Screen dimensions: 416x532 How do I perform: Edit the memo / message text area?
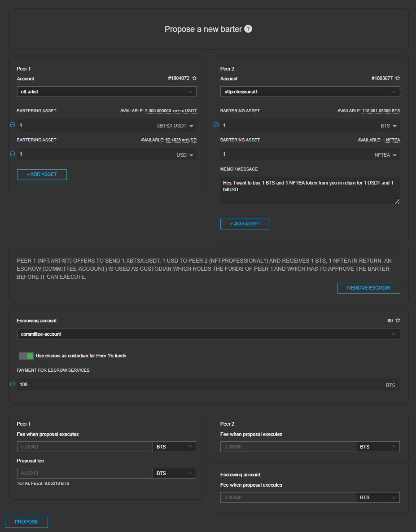[x=310, y=190]
